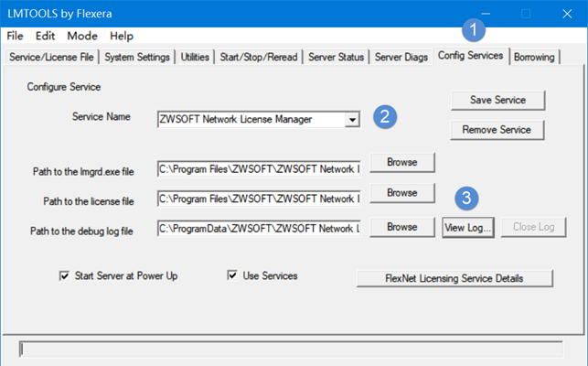Viewport: 588px width, 366px height.
Task: Open the Edit menu
Action: pyautogui.click(x=45, y=36)
